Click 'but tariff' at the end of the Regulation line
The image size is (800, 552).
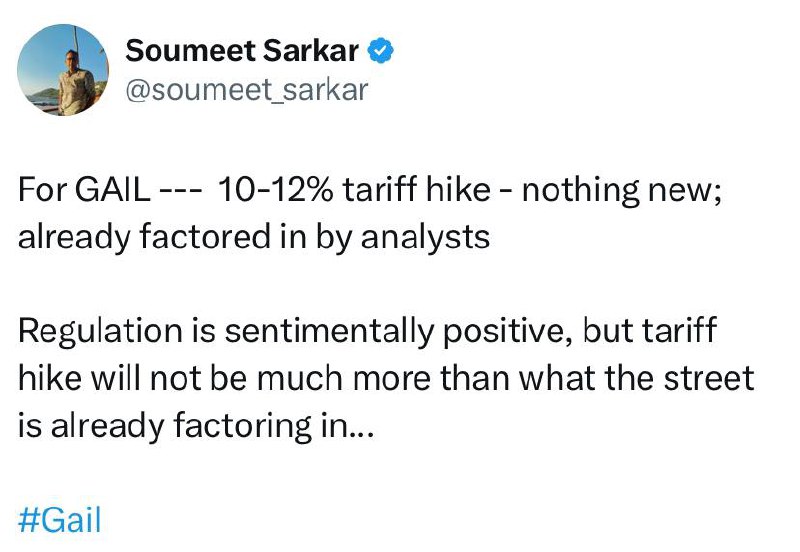pos(649,331)
